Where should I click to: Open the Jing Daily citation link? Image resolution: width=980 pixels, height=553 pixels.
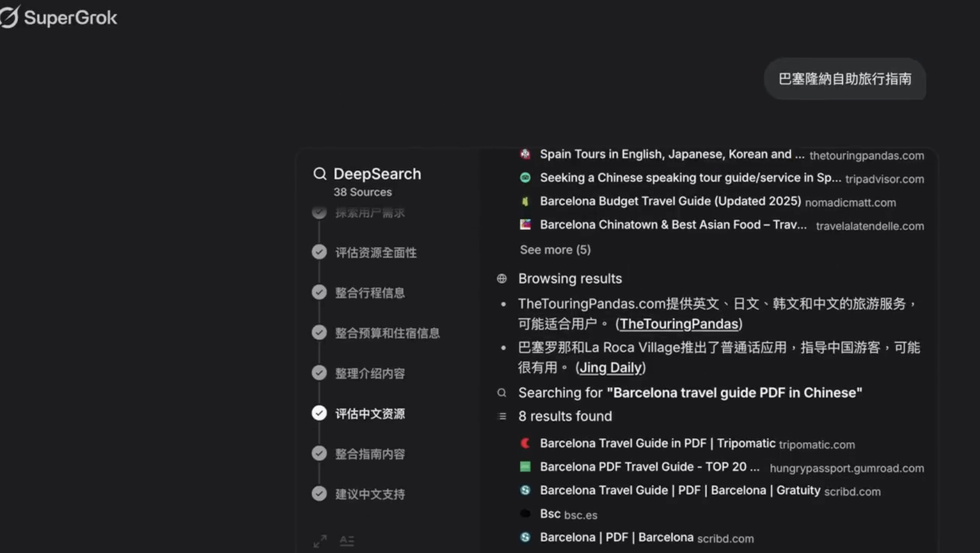pyautogui.click(x=611, y=368)
